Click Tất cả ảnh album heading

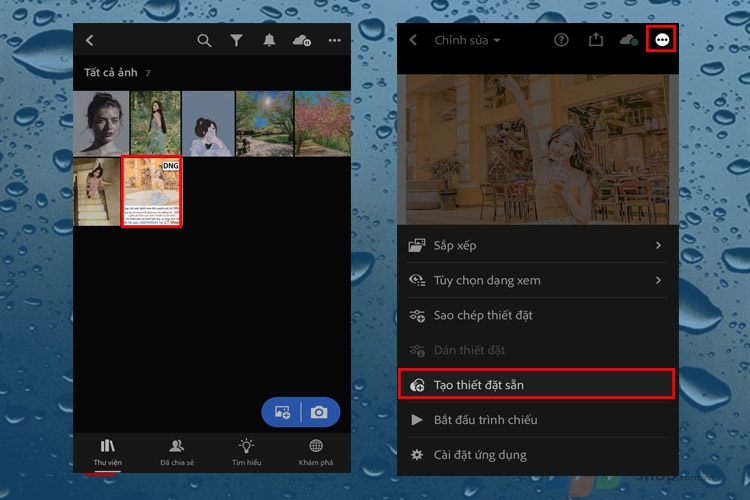pyautogui.click(x=110, y=73)
